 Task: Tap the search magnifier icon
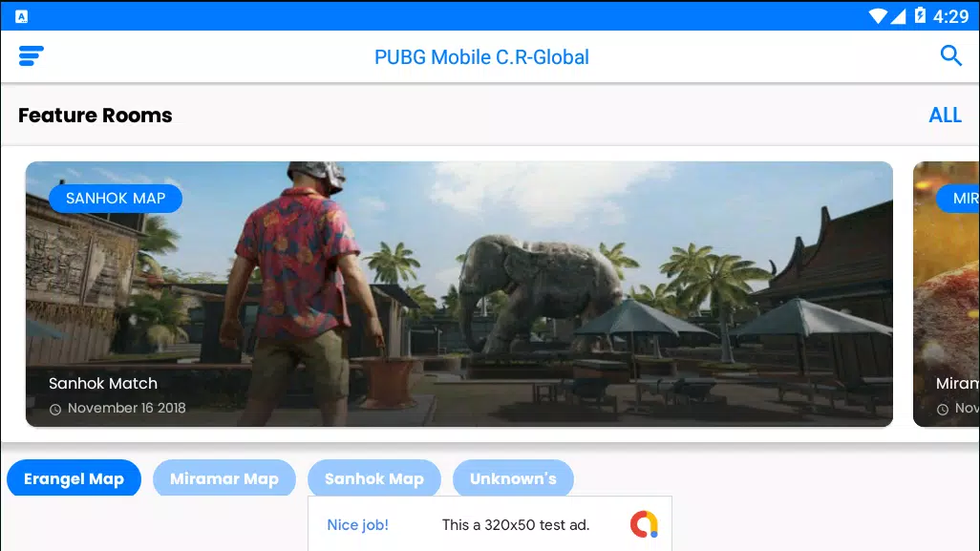[950, 55]
